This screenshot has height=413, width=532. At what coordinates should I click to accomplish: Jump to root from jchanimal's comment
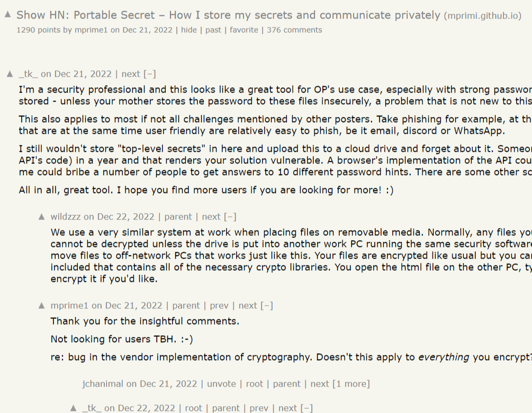click(x=254, y=383)
